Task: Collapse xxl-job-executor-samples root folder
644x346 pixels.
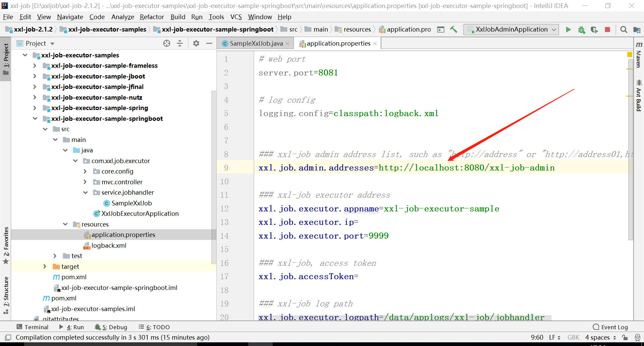Action: [25, 55]
